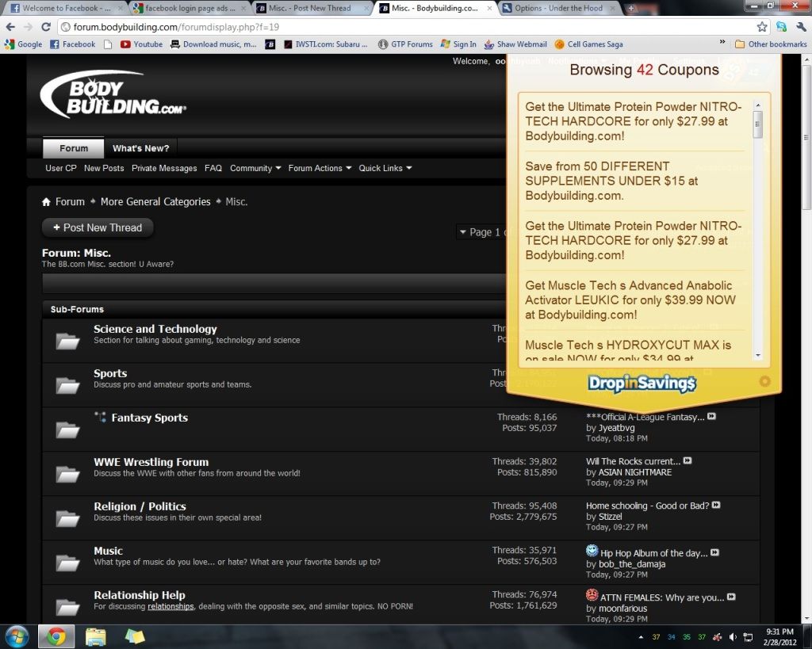Click the extension icon beside the bookmark star
The width and height of the screenshot is (812, 649).
point(781,27)
